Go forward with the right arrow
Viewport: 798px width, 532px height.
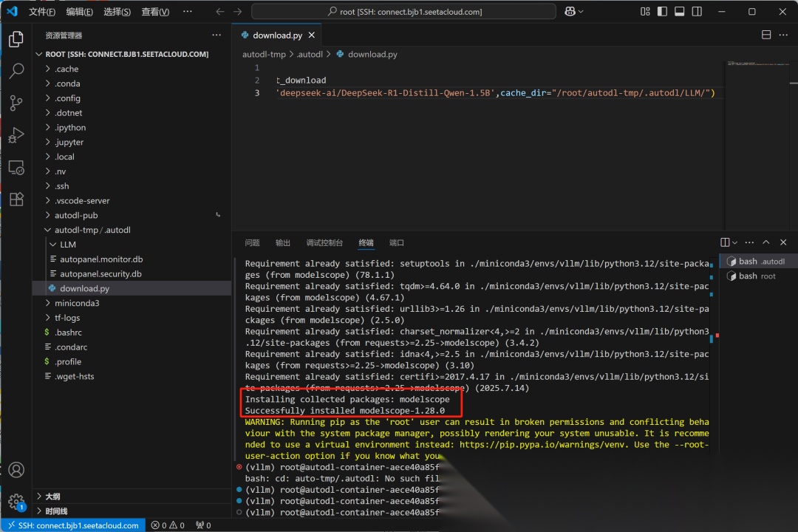click(238, 11)
